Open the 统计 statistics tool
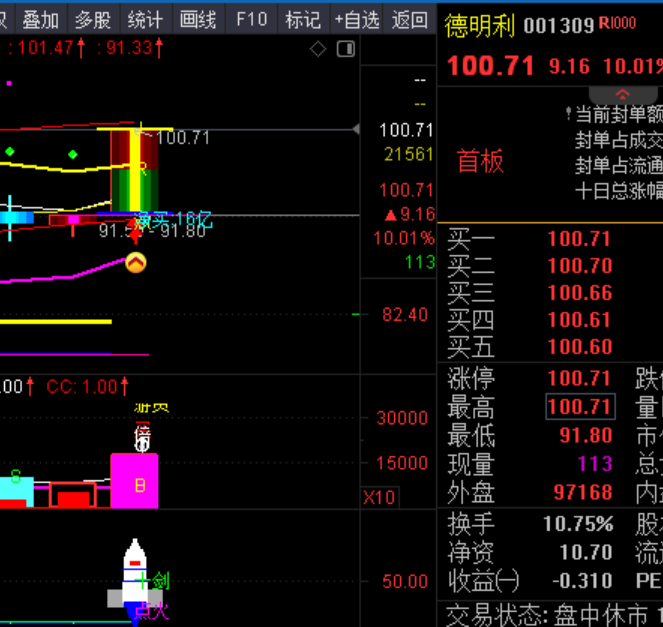 pos(145,19)
